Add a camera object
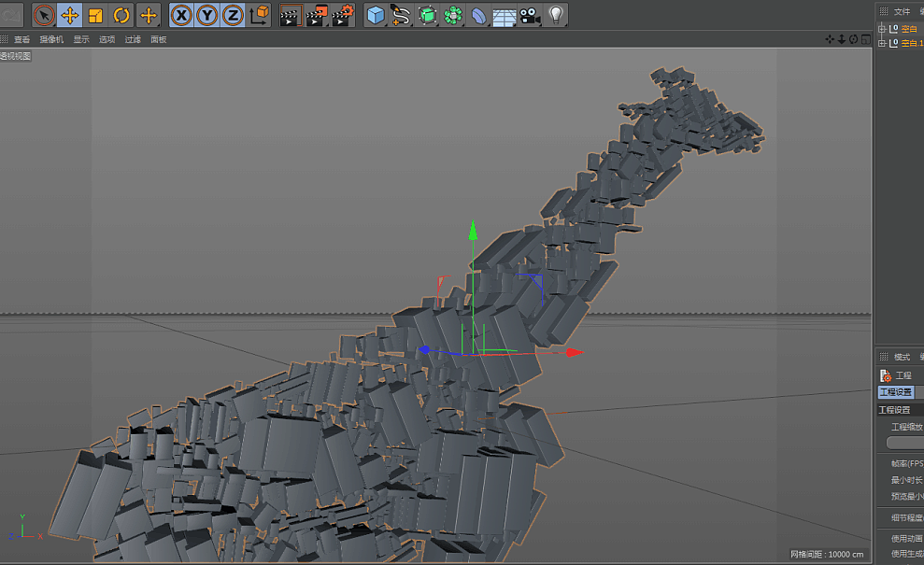Image resolution: width=924 pixels, height=565 pixels. [x=531, y=15]
